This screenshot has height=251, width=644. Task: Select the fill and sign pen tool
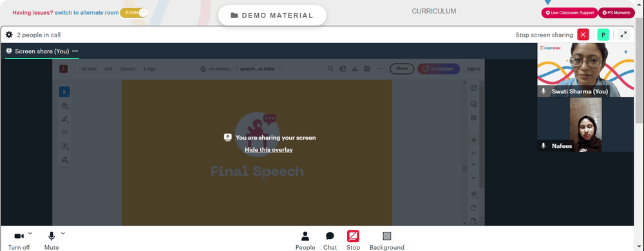[x=64, y=160]
